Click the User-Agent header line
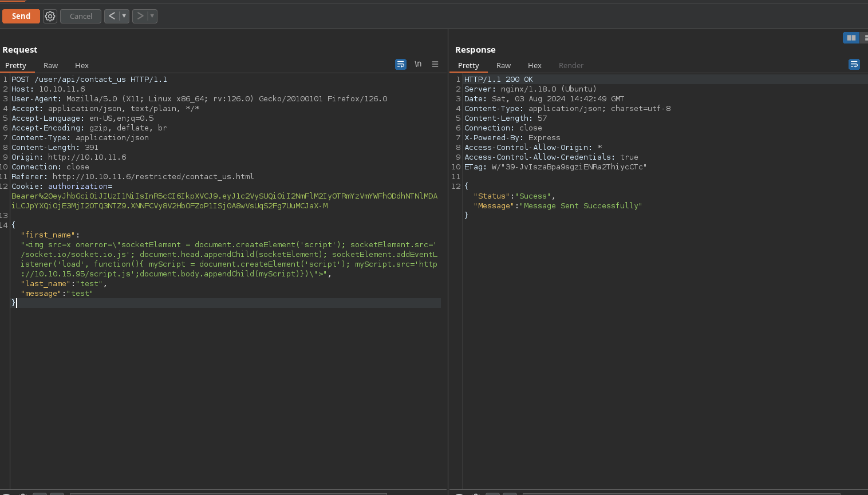Screen dimensions: 868x495 click(199, 98)
